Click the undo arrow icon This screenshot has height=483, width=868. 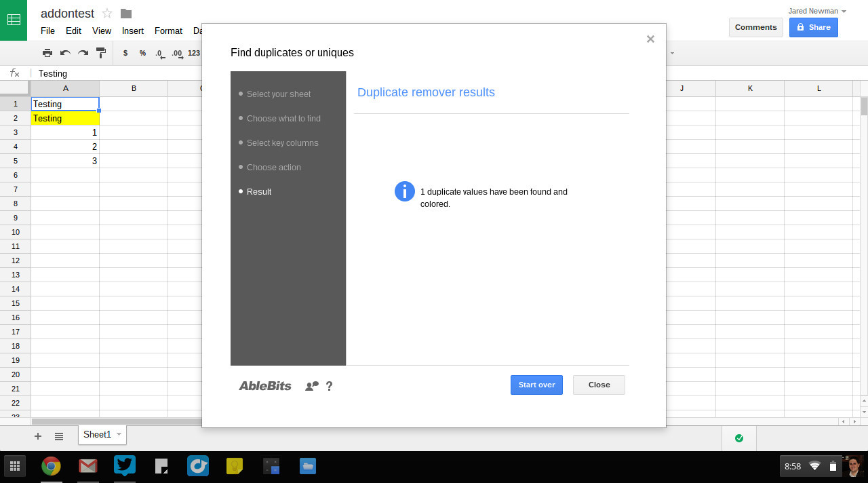[x=65, y=53]
